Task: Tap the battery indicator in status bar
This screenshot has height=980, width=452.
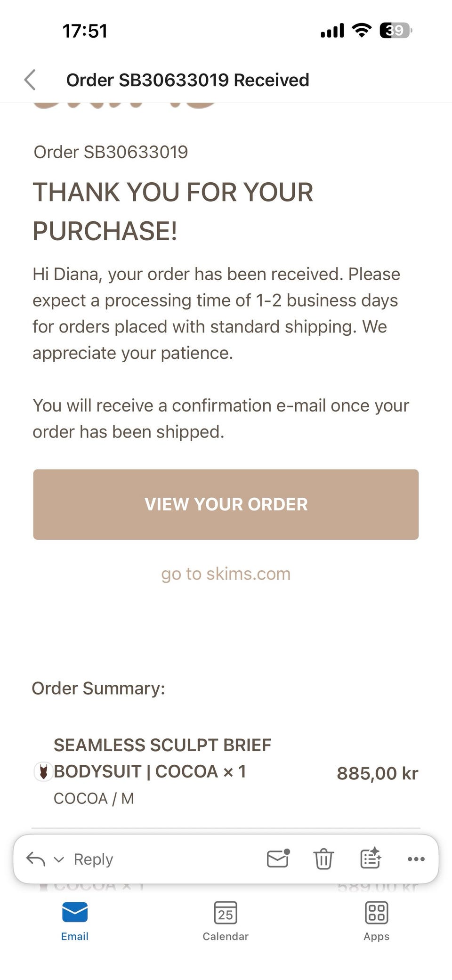Action: coord(395,31)
